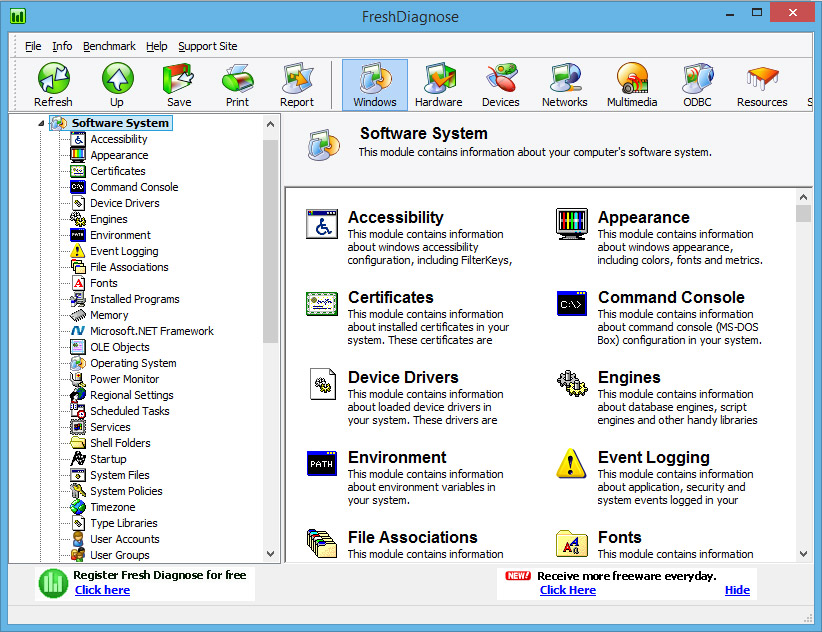The width and height of the screenshot is (822, 632).
Task: Click the Save toolbar icon
Action: pyautogui.click(x=179, y=79)
